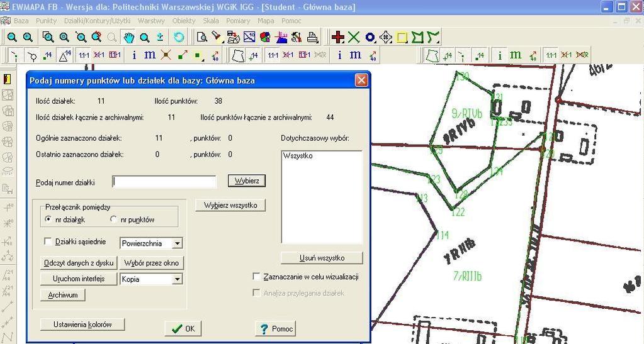Click parcel label '9/RIVb' on map

coord(466,114)
